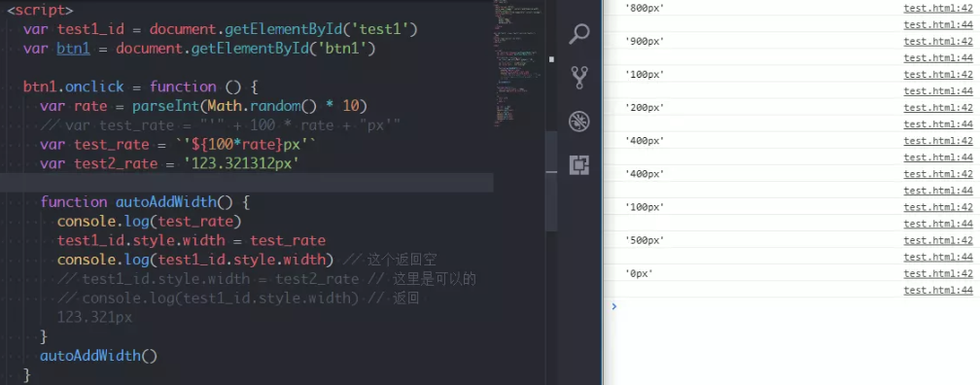Click parseInt in the rate line
Image resolution: width=980 pixels, height=385 pixels.
coord(165,106)
